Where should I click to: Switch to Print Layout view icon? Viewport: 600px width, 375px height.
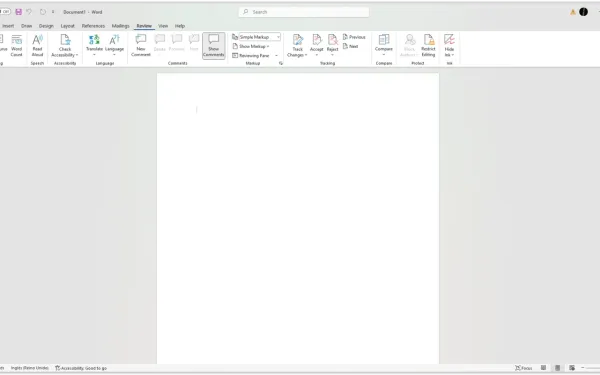pyautogui.click(x=558, y=368)
